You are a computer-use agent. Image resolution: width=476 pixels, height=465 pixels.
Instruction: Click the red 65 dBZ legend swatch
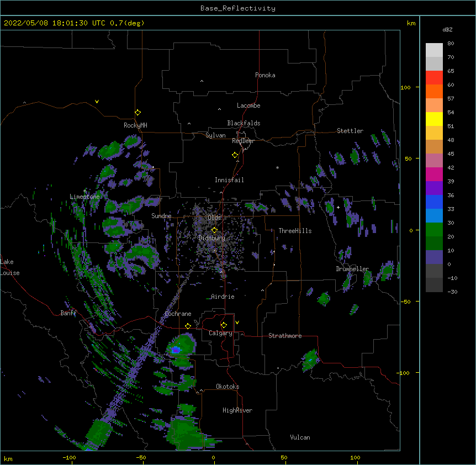pyautogui.click(x=434, y=77)
